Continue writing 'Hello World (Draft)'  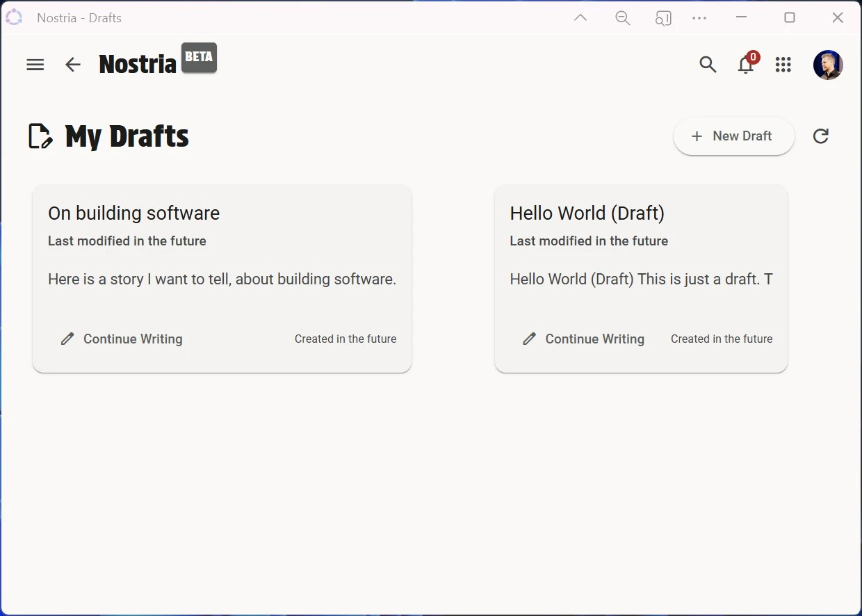tap(583, 339)
